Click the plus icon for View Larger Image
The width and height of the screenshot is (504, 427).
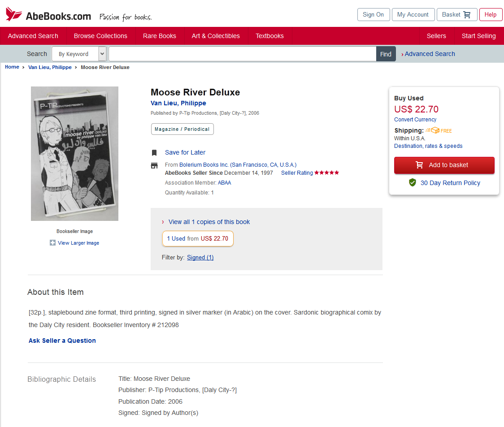tap(52, 243)
